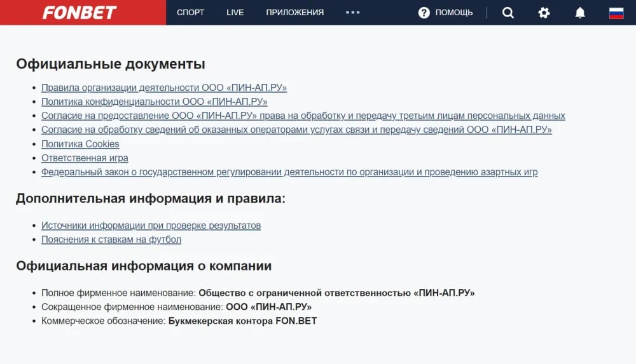
Task: Expand the three-dots more menu
Action: point(352,13)
